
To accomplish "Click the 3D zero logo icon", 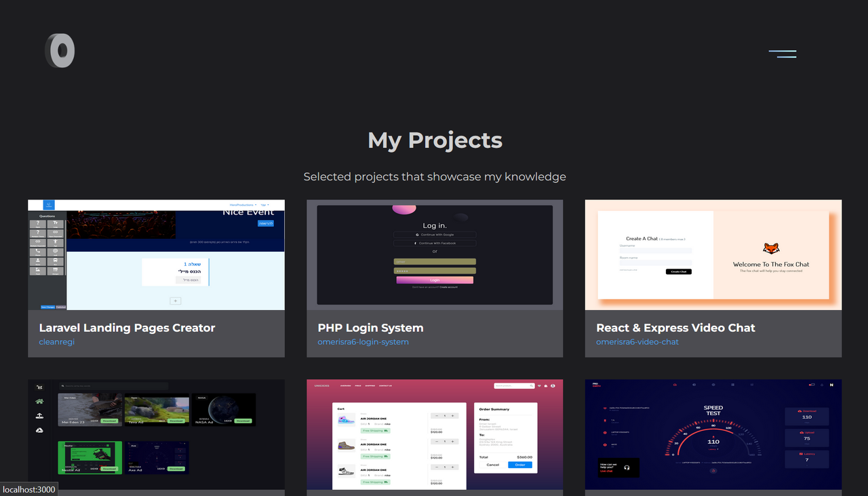I will (x=60, y=51).
